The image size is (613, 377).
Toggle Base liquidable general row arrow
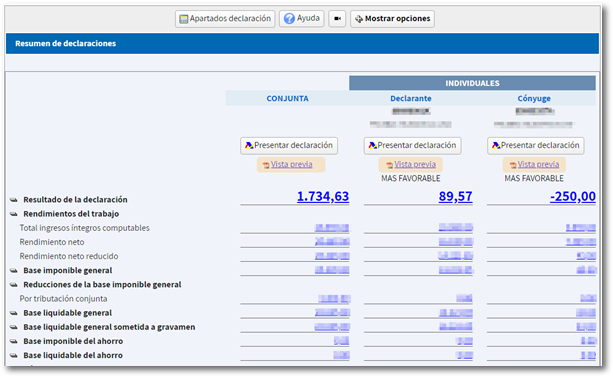pyautogui.click(x=14, y=313)
